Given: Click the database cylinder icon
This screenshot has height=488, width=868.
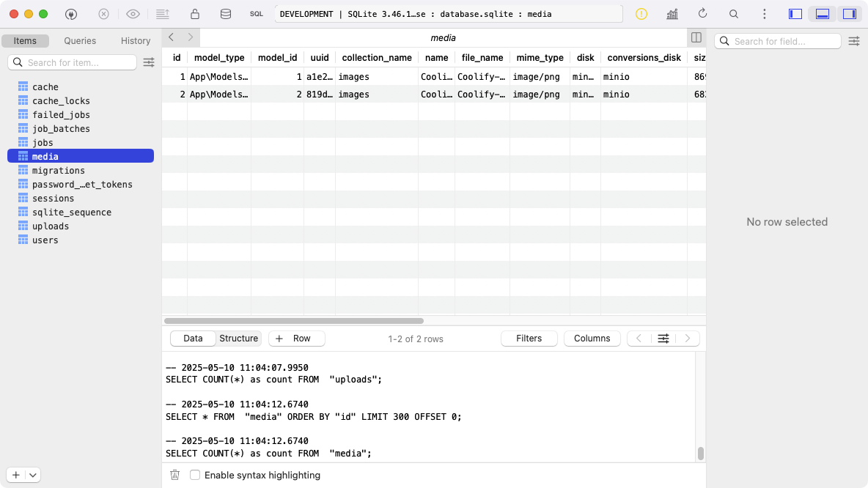Looking at the screenshot, I should pos(226,14).
